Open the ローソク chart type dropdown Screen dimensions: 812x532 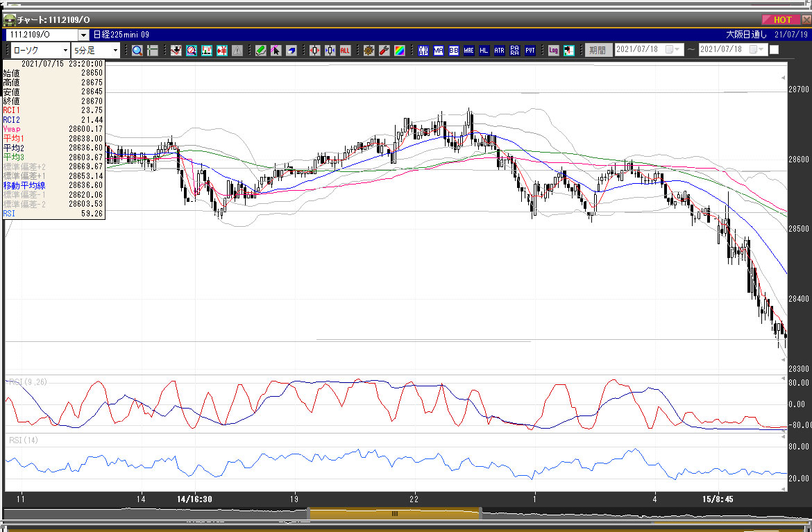(66, 50)
